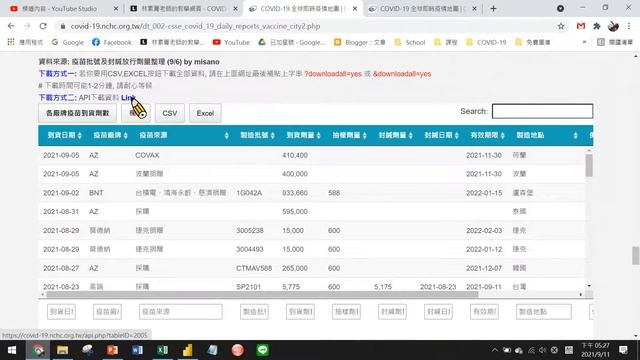Screen dimensions: 640x360
Task: Open Word from the taskbar
Action: 138,350
